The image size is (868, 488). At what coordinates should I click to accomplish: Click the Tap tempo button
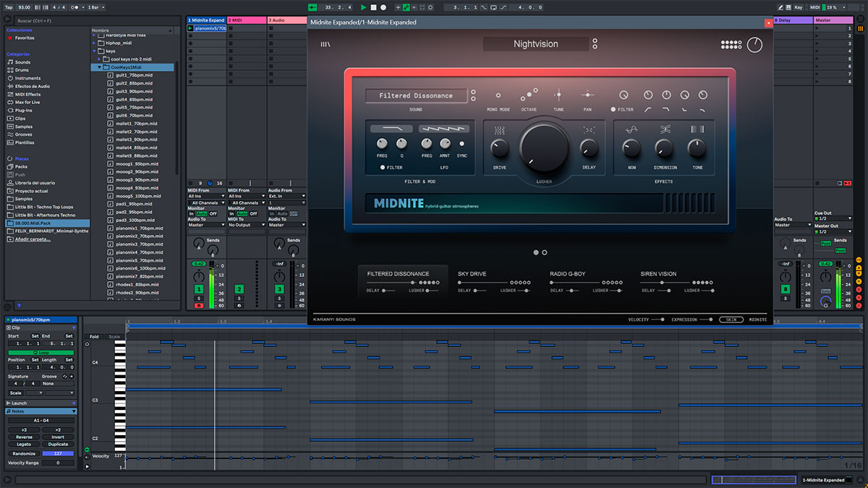tap(9, 7)
